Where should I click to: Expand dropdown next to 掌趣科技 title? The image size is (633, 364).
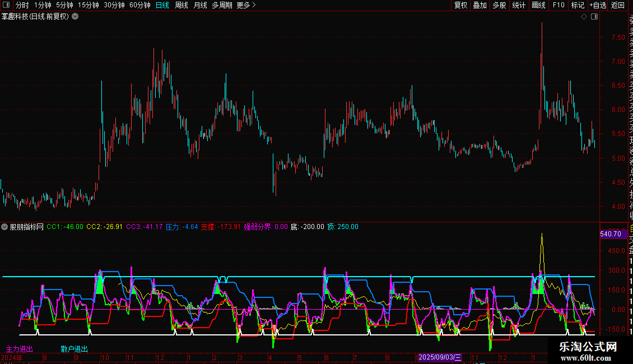pos(75,17)
